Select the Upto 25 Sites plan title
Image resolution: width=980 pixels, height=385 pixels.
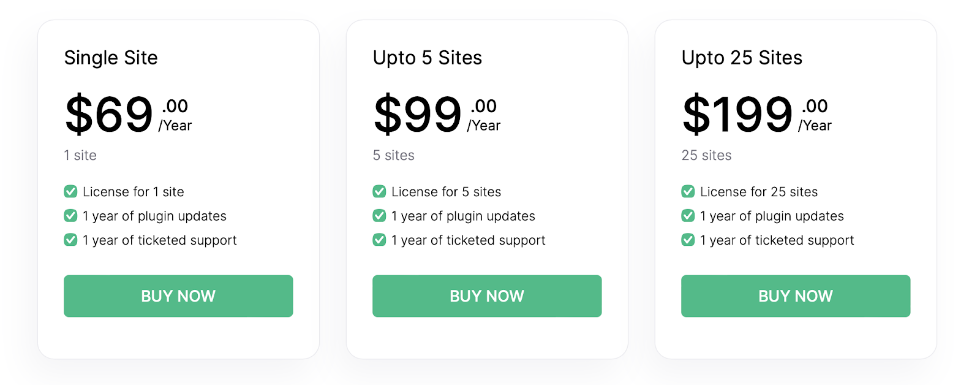742,58
